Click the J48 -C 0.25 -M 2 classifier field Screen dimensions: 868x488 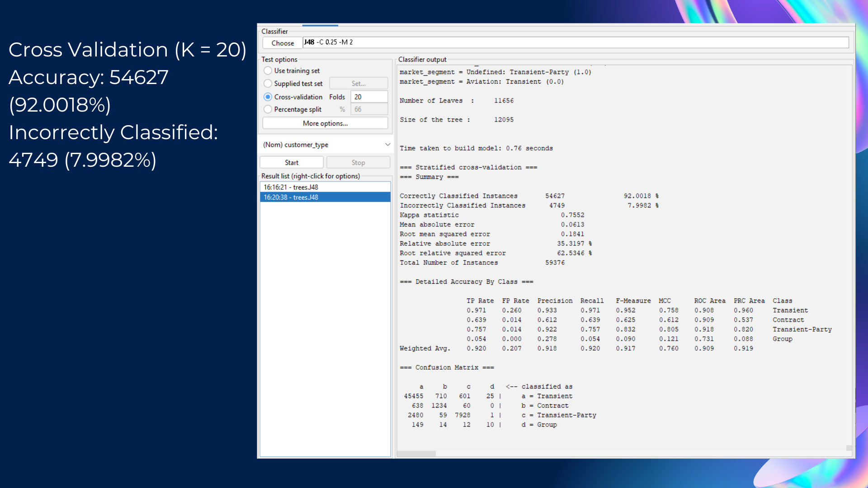point(576,42)
